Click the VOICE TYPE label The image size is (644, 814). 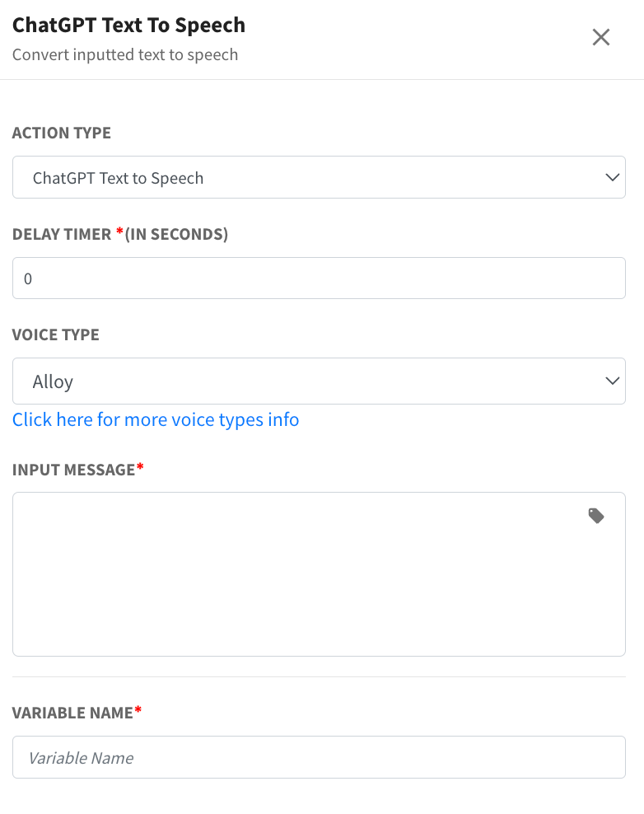[55, 334]
